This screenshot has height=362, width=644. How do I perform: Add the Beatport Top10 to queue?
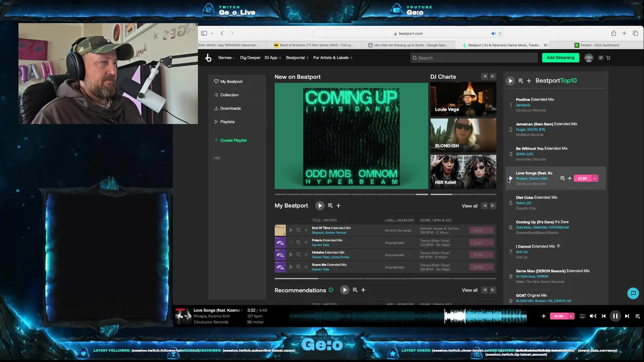pos(521,80)
